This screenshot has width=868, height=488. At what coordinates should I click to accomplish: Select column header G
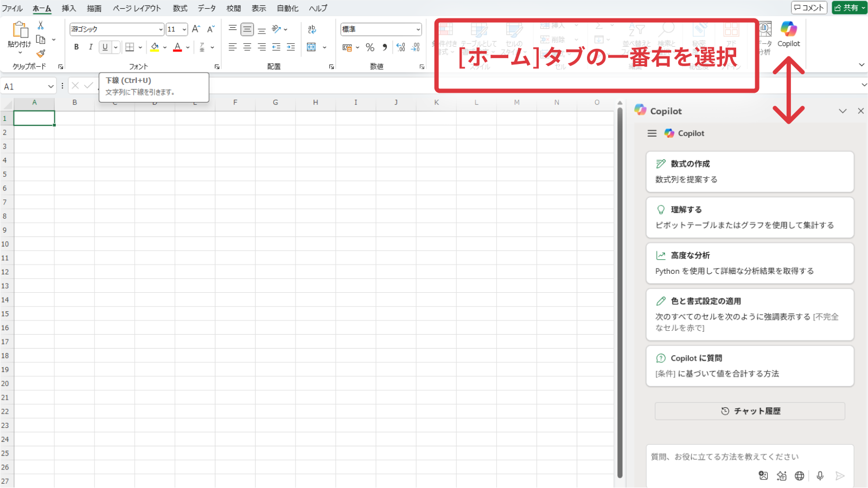pos(276,102)
